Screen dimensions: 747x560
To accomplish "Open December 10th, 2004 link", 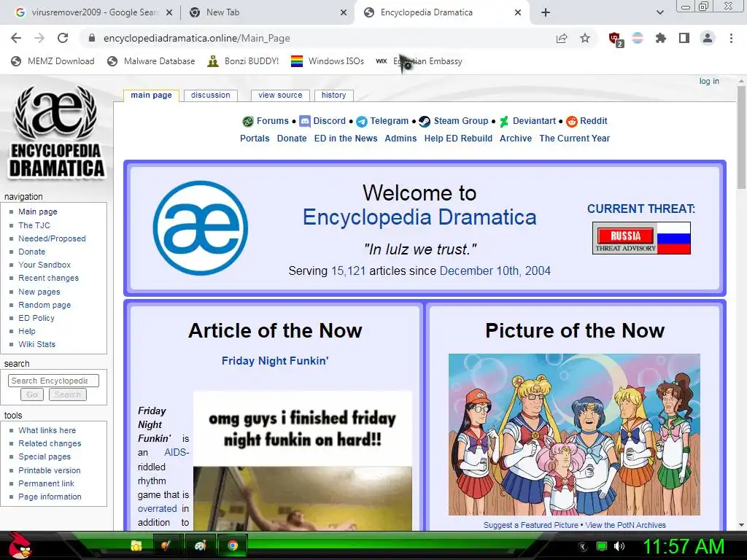I will [x=495, y=271].
